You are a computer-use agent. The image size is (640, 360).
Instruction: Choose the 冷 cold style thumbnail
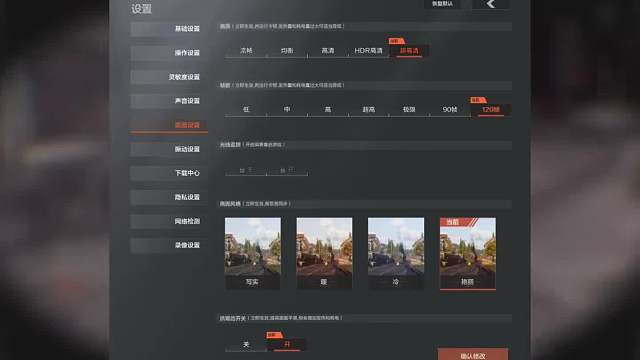coord(396,253)
